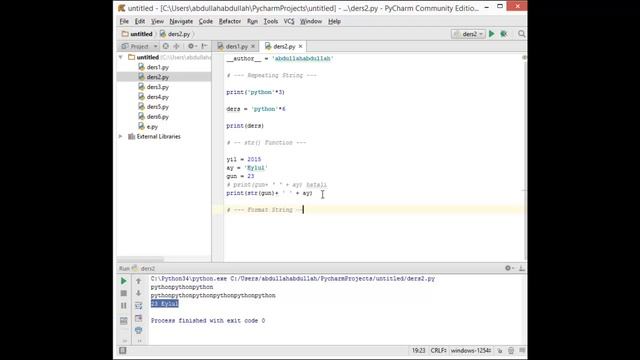
Task: Click the ders2 tab in Run panel
Action: point(144,268)
